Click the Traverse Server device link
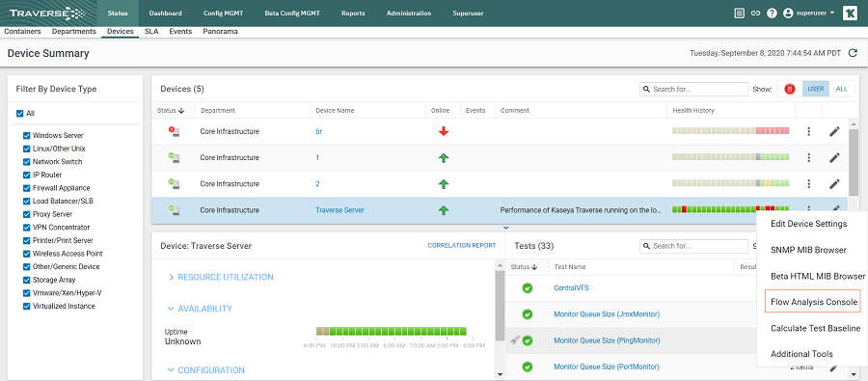The width and height of the screenshot is (868, 381). 339,210
